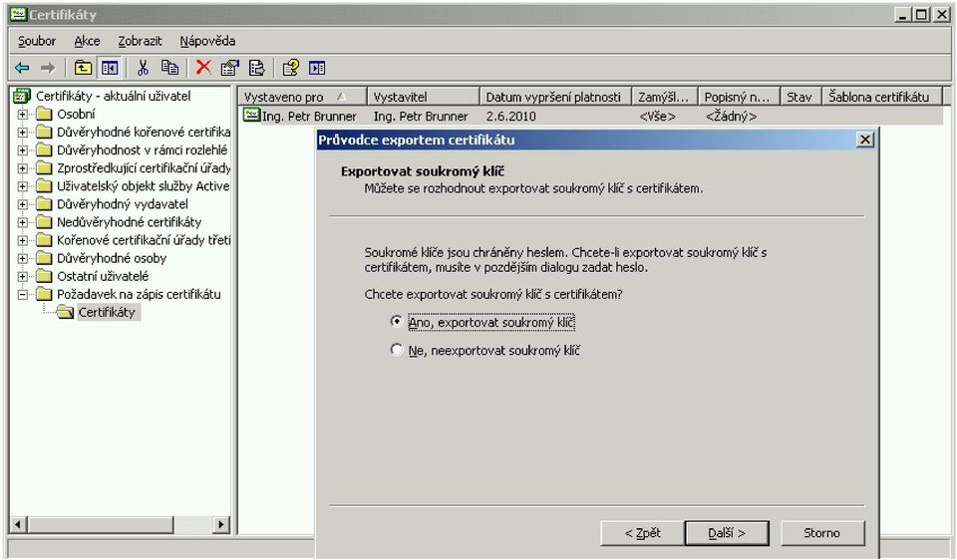Select the Důvěryhodný vydavatel tree item
The height and width of the screenshot is (560, 957).
[122, 204]
